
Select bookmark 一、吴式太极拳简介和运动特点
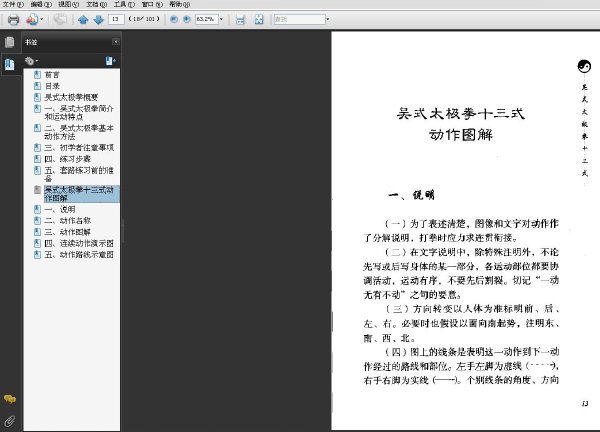point(79,112)
